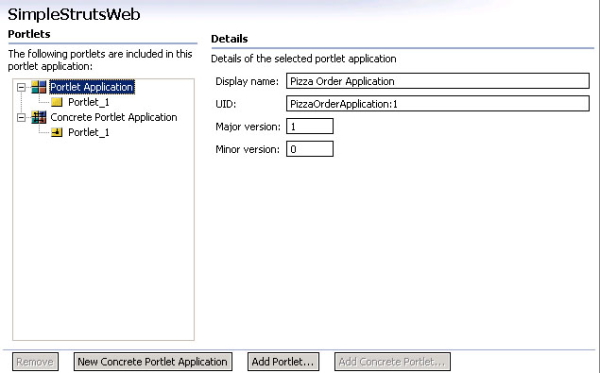
Task: Click the yellow icon of Portlet_1 under Concrete Portlet Application
Action: pyautogui.click(x=57, y=132)
